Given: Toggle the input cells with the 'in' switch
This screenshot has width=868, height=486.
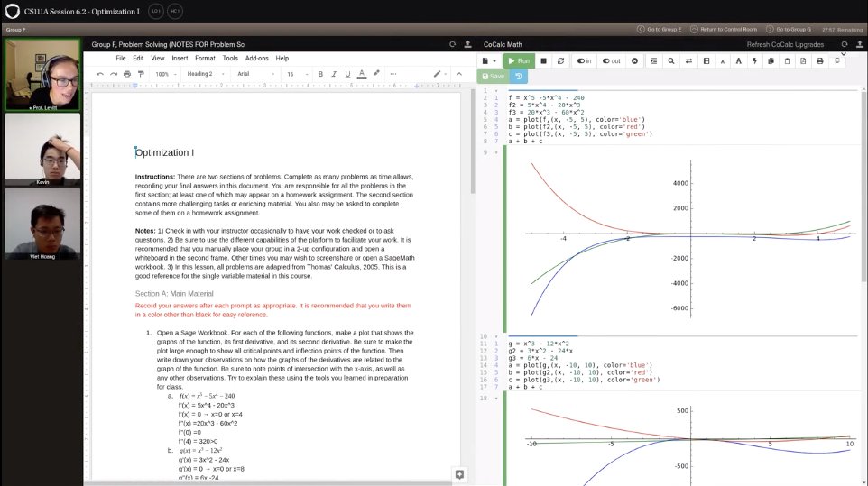Looking at the screenshot, I should coord(584,60).
